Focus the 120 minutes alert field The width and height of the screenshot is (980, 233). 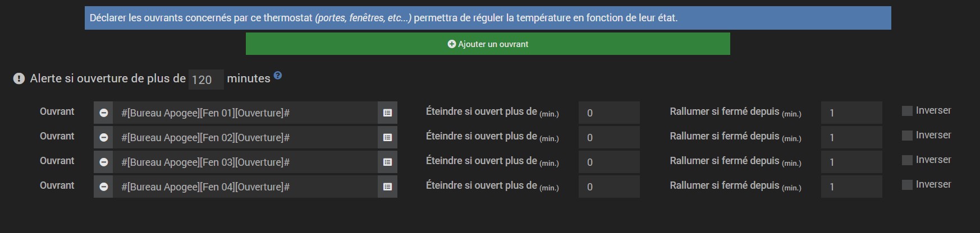tap(205, 80)
